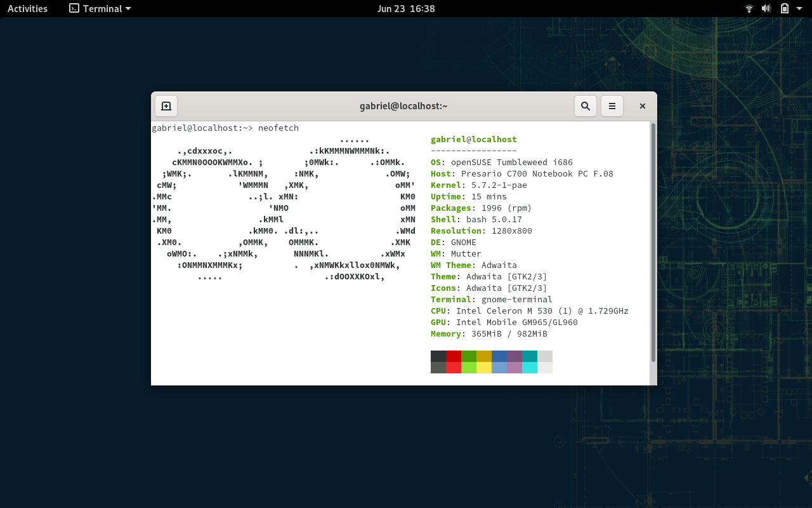Open the hamburger menu in the terminal header

(x=612, y=105)
